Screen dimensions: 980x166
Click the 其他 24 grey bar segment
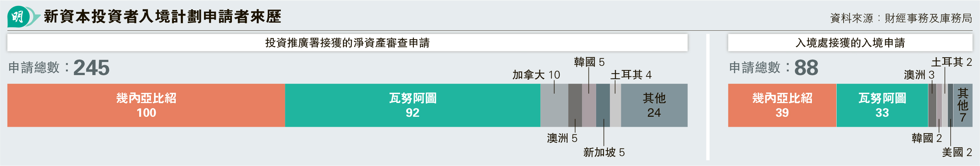pos(654,105)
